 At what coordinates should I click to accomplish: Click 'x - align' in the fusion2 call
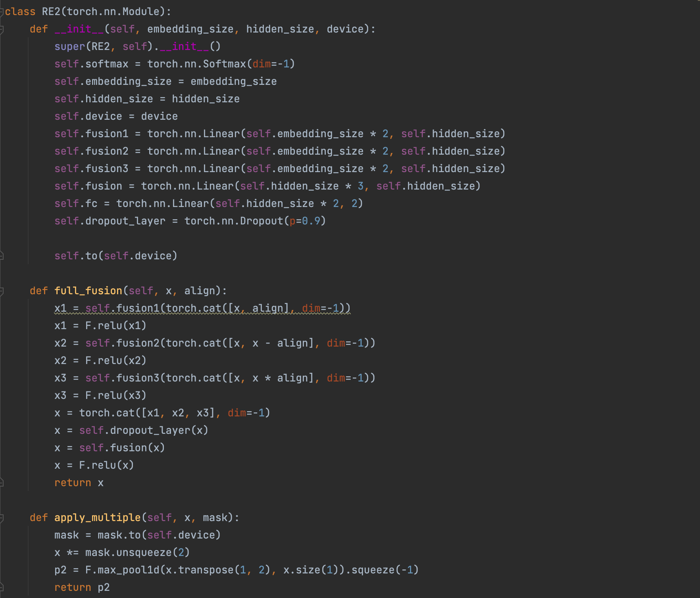[x=280, y=343]
